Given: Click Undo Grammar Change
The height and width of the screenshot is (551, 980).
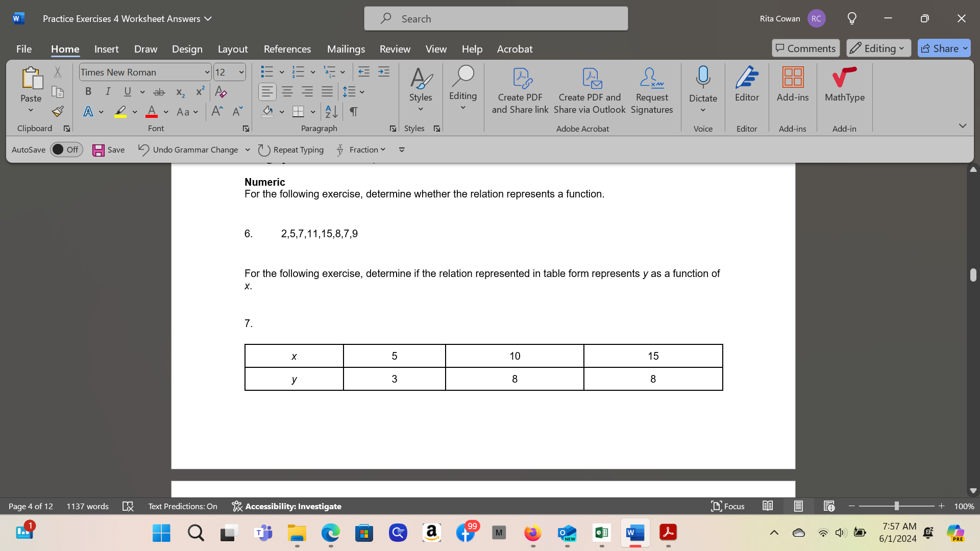Looking at the screenshot, I should click(188, 150).
